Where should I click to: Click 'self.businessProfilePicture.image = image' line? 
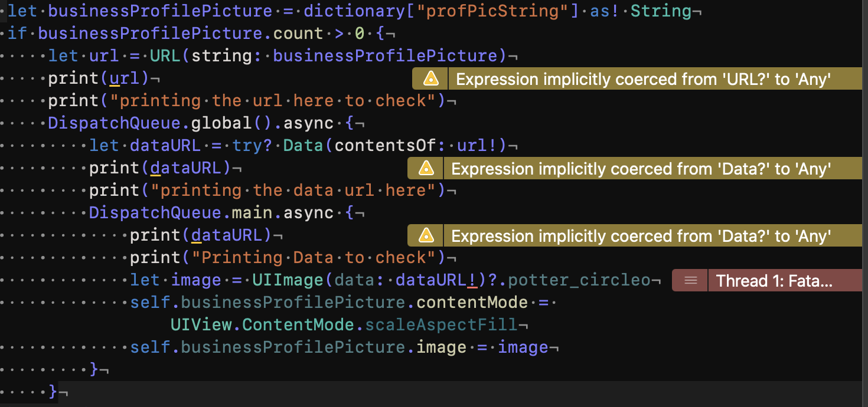[x=340, y=347]
